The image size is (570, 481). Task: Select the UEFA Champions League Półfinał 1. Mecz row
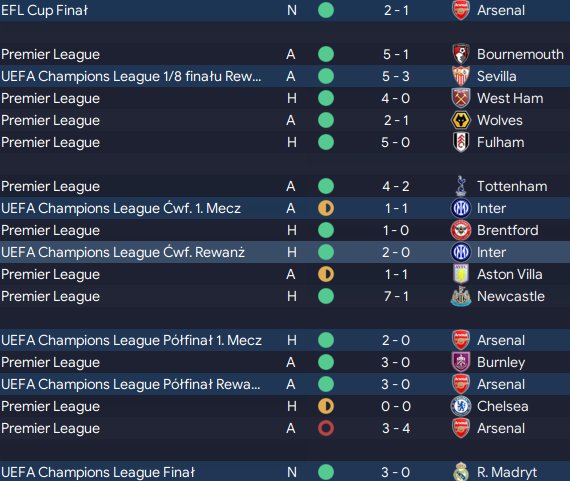click(x=285, y=340)
